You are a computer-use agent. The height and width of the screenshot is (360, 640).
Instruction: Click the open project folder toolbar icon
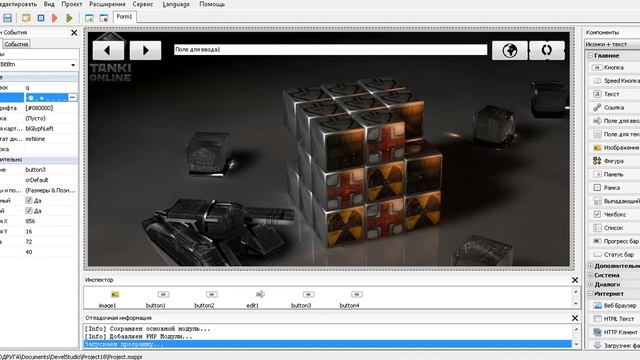click(26, 18)
